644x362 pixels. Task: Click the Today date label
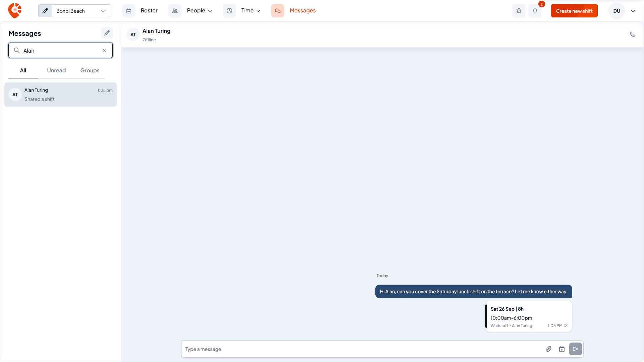coord(382,276)
